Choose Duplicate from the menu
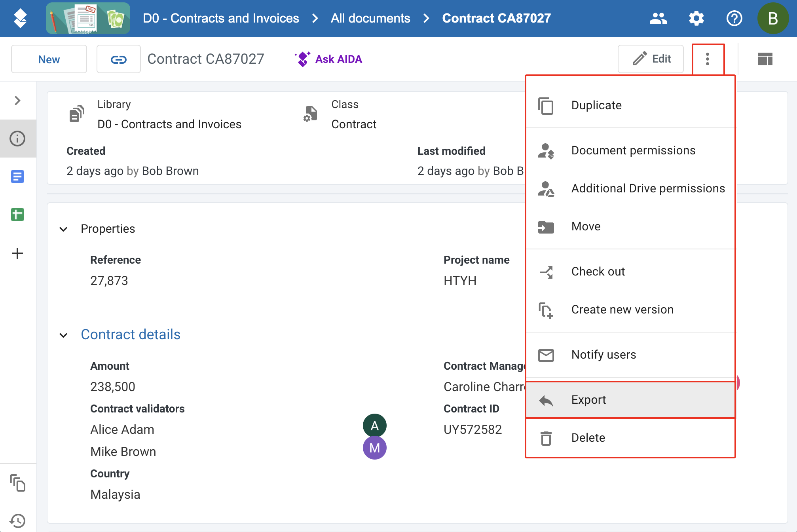This screenshot has width=797, height=532. coord(630,105)
